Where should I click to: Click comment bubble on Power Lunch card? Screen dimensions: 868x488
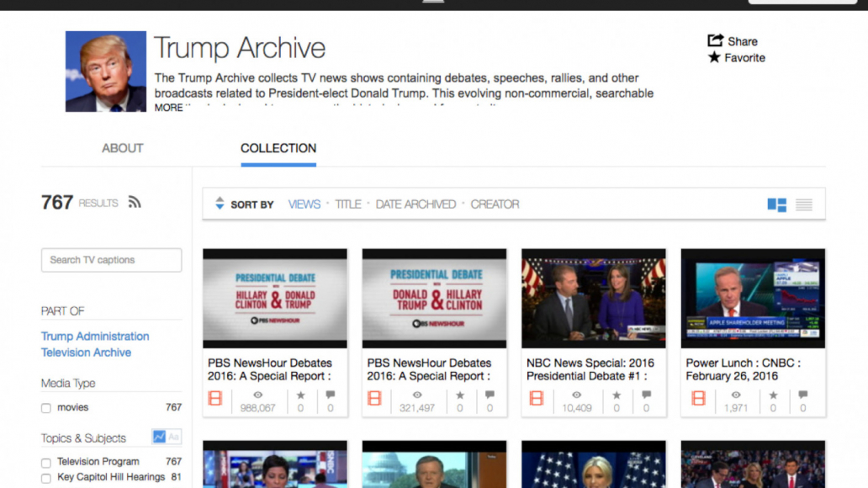(x=803, y=395)
